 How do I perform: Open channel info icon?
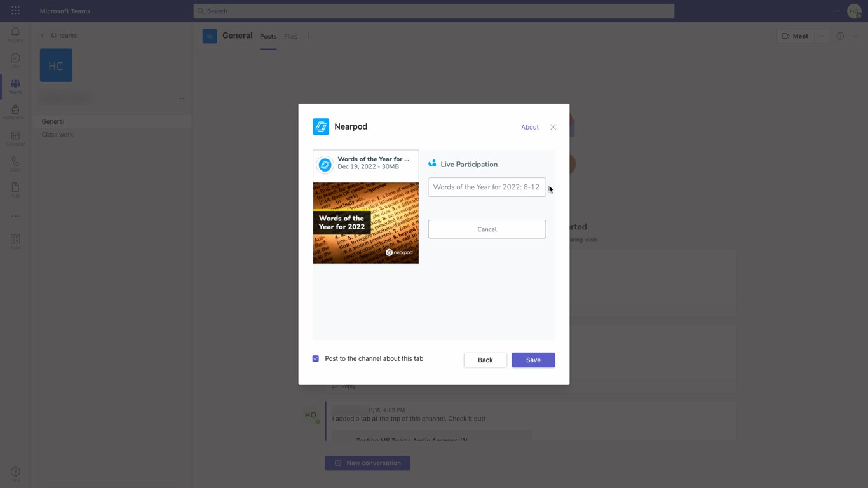pyautogui.click(x=840, y=36)
